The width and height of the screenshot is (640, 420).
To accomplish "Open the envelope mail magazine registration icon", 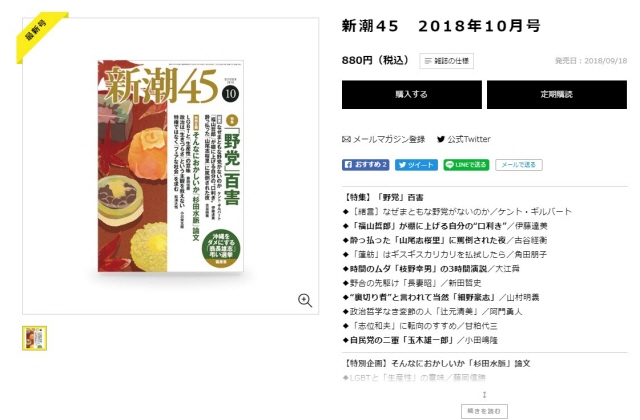I will pyautogui.click(x=346, y=140).
